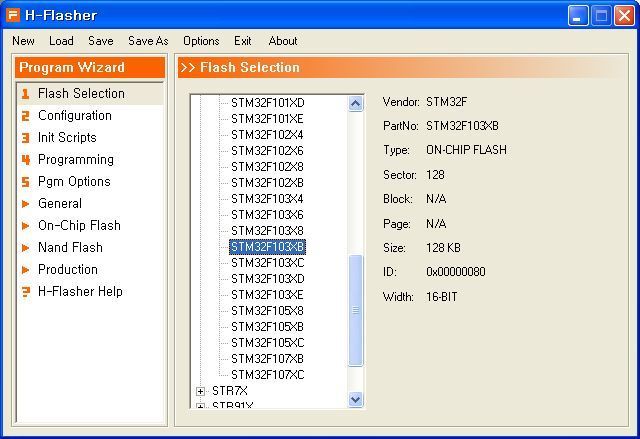Click the Size value 128 KB
Viewport: 640px width, 439px height.
click(443, 248)
